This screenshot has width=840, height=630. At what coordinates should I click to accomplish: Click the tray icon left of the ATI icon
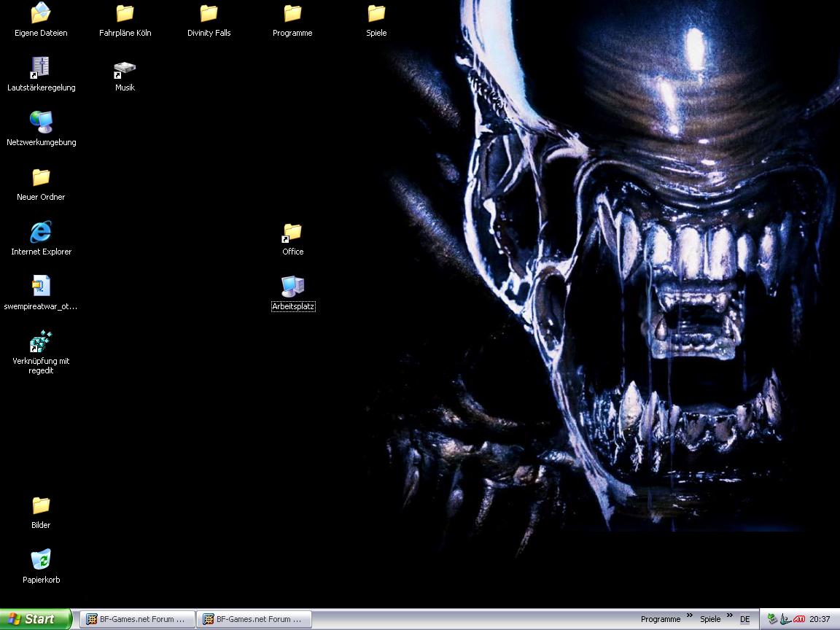click(x=785, y=619)
